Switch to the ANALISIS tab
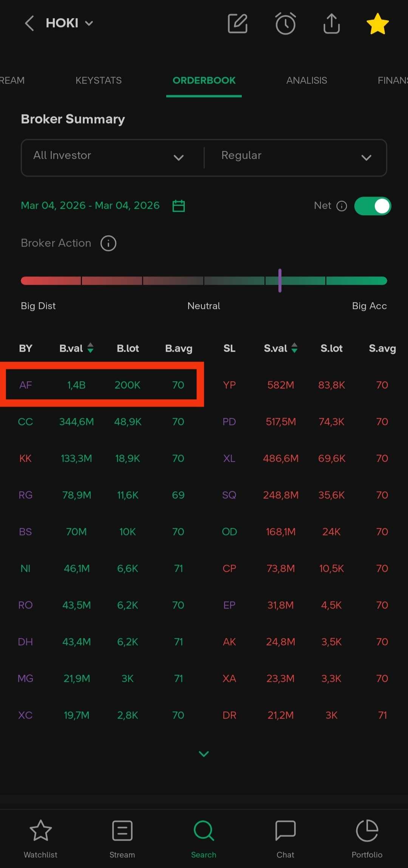 tap(306, 80)
